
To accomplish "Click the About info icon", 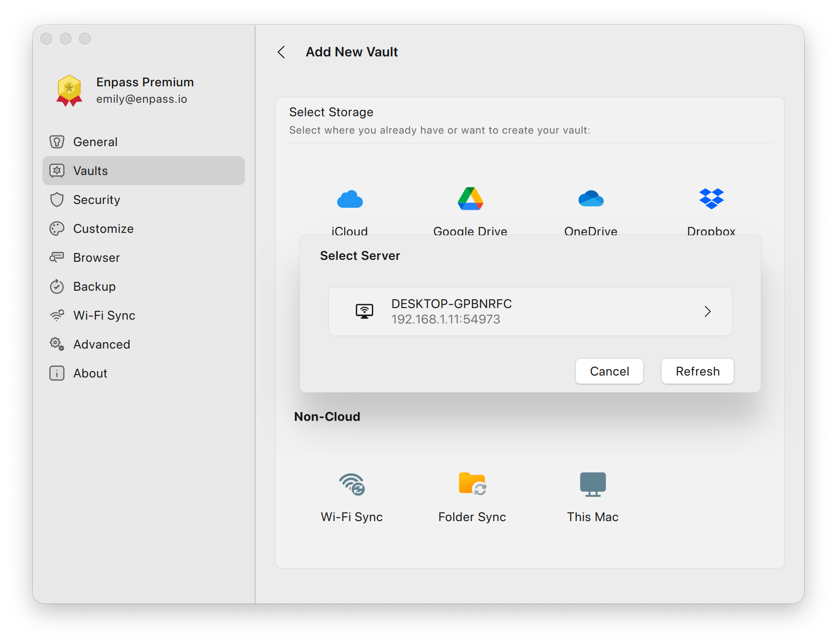I will click(57, 373).
